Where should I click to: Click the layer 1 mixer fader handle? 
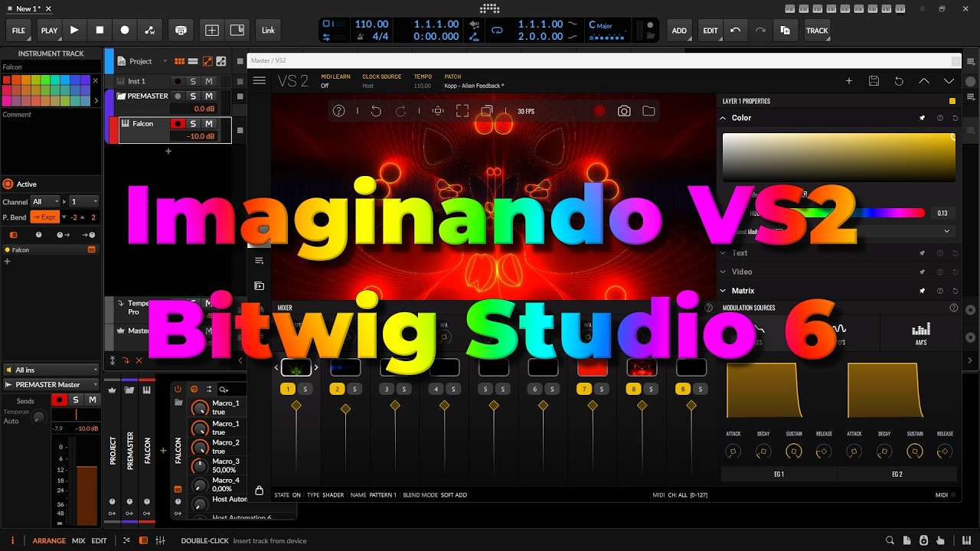tap(296, 406)
